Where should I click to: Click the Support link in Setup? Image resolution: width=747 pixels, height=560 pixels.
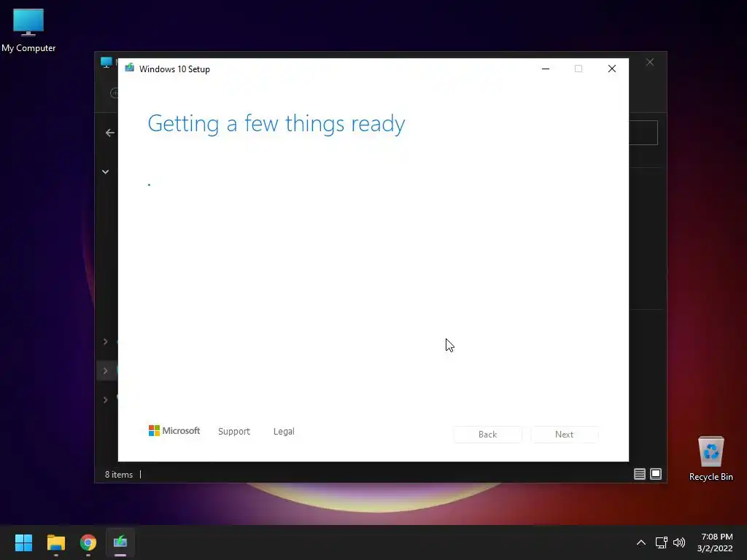pos(234,432)
